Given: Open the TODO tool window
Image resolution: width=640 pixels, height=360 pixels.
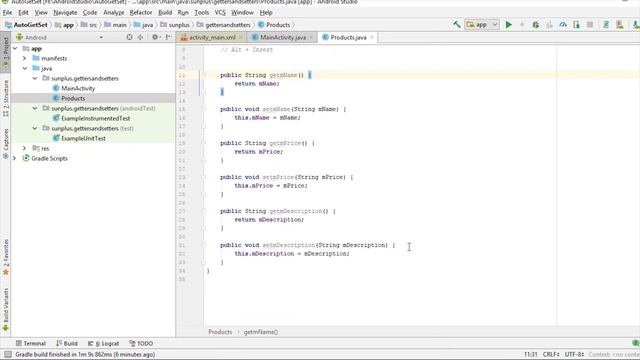Looking at the screenshot, I should 141,344.
